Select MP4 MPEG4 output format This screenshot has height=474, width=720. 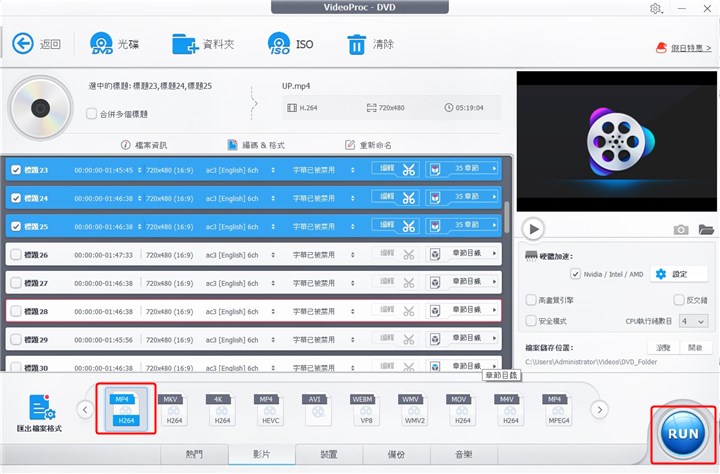[x=558, y=409]
